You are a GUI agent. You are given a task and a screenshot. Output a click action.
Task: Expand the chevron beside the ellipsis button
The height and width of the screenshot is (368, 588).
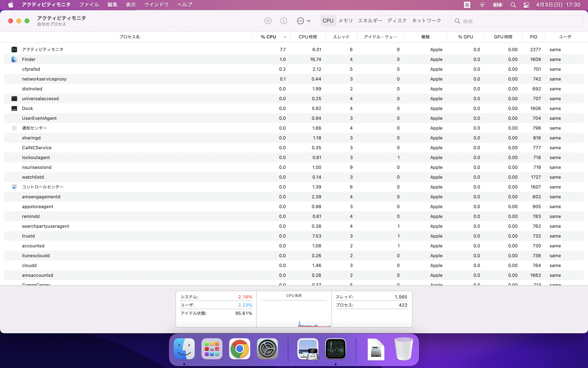click(308, 21)
